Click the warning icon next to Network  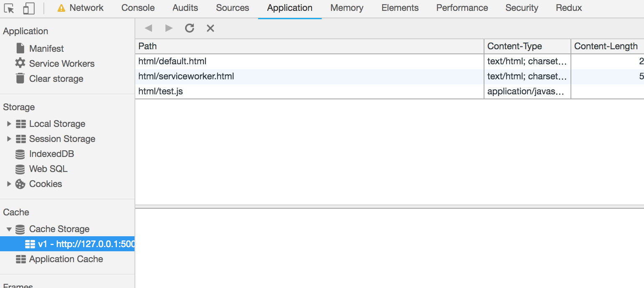[x=61, y=8]
